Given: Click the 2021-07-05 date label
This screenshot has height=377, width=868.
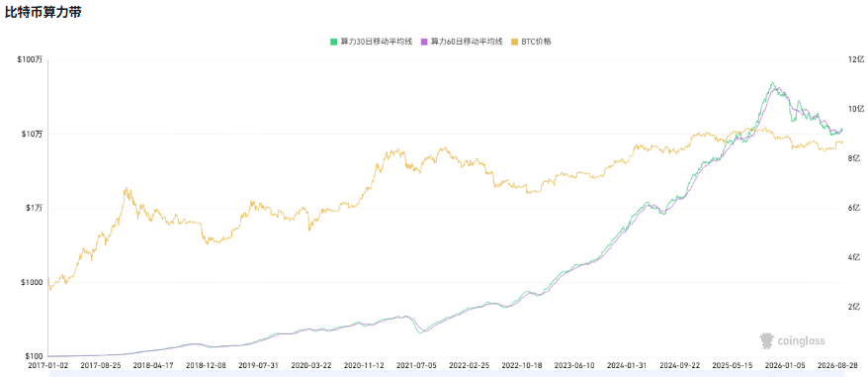Looking at the screenshot, I should coord(416,365).
